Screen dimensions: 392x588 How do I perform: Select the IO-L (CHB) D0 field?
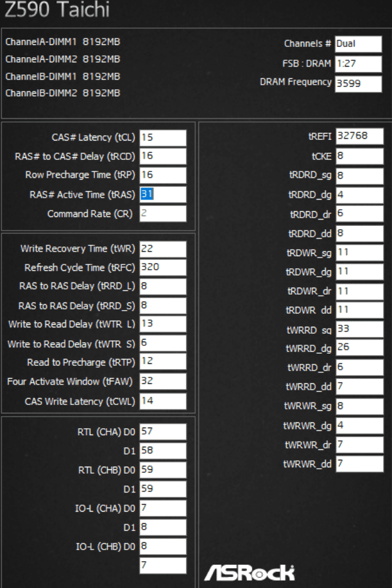click(x=163, y=546)
